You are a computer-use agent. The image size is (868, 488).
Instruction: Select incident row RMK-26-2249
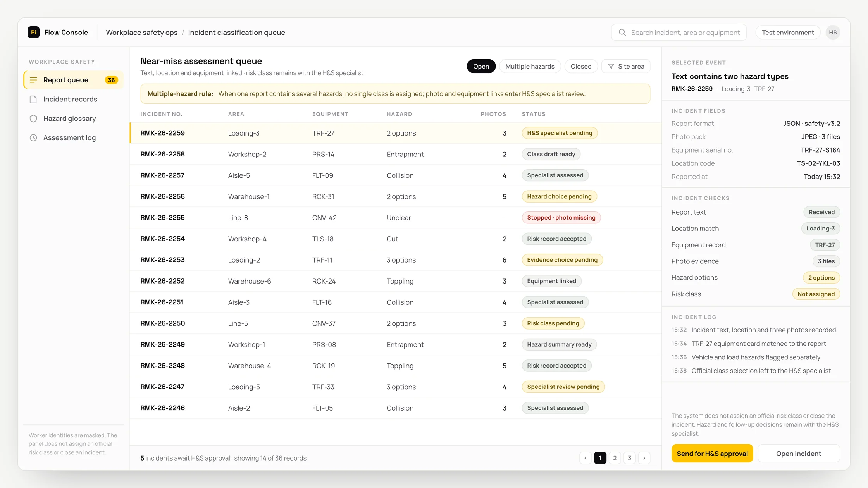[x=395, y=344]
